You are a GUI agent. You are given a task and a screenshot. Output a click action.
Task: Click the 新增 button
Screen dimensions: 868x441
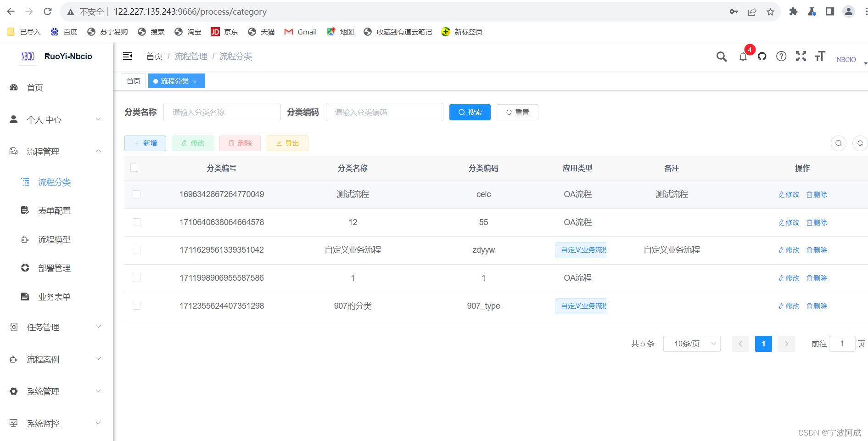(x=145, y=143)
